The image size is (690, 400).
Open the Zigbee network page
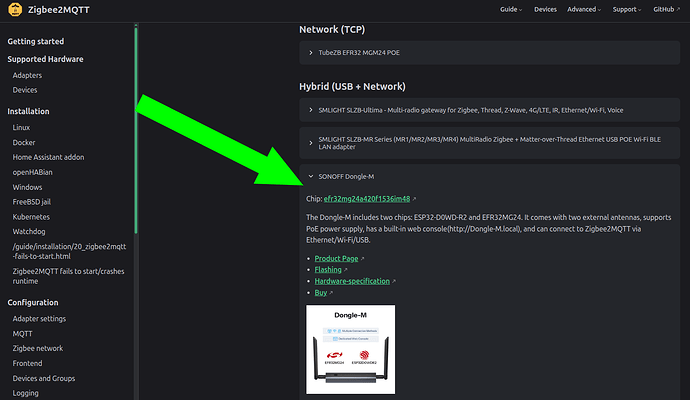click(38, 348)
